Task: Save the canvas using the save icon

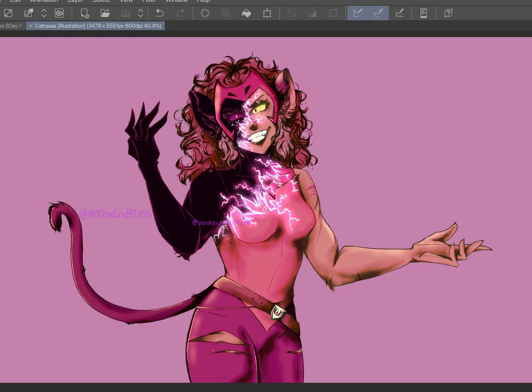Action: pos(126,13)
